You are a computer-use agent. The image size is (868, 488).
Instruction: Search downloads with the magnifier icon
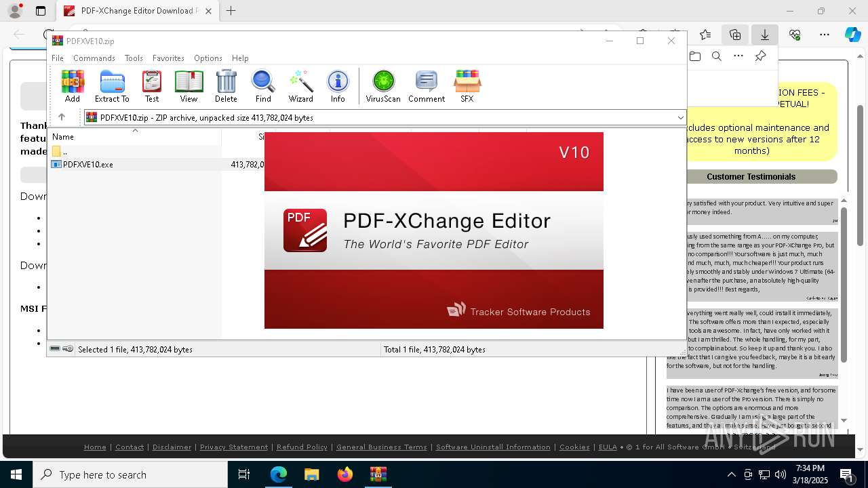click(717, 56)
